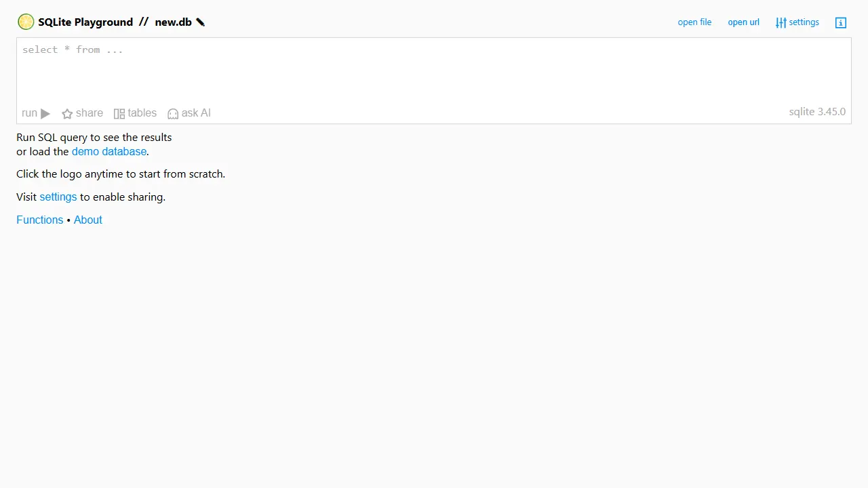This screenshot has width=868, height=488.
Task: Click the run play triangle icon
Action: pyautogui.click(x=45, y=113)
